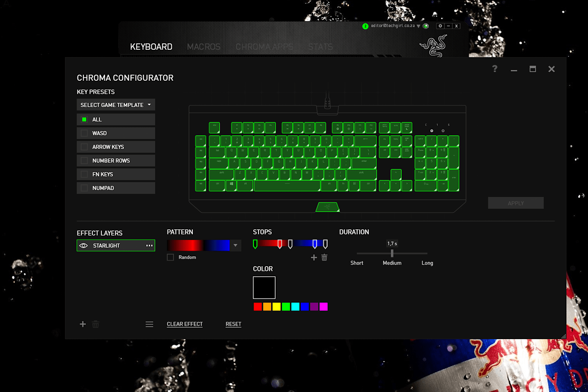This screenshot has height=392, width=588.
Task: Click the account email editor@techgirl.co.za
Action: point(393,26)
